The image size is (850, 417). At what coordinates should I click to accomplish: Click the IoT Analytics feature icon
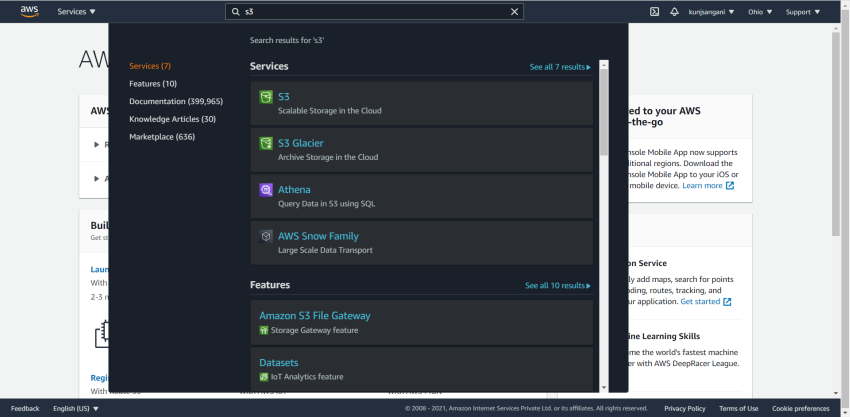[x=264, y=377]
